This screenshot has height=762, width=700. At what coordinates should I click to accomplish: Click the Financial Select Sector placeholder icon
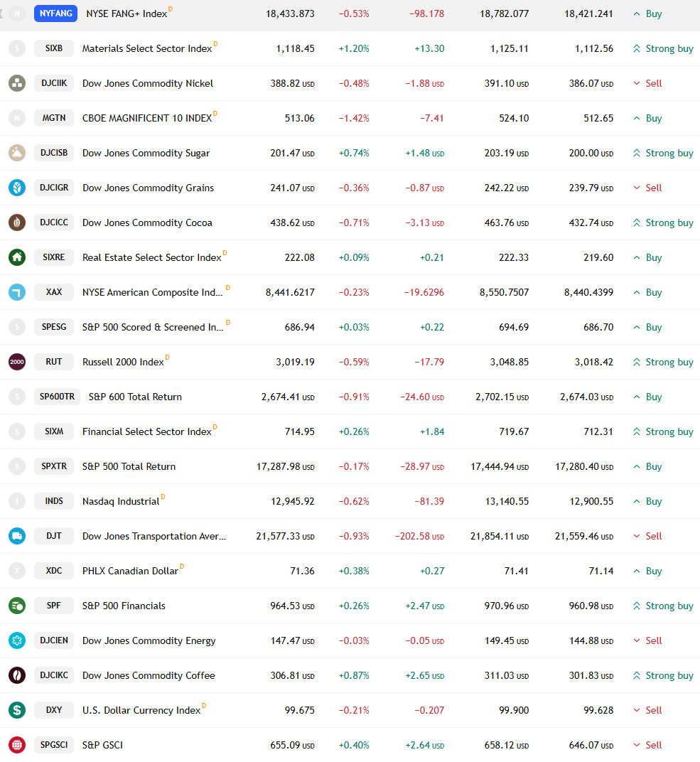17,431
